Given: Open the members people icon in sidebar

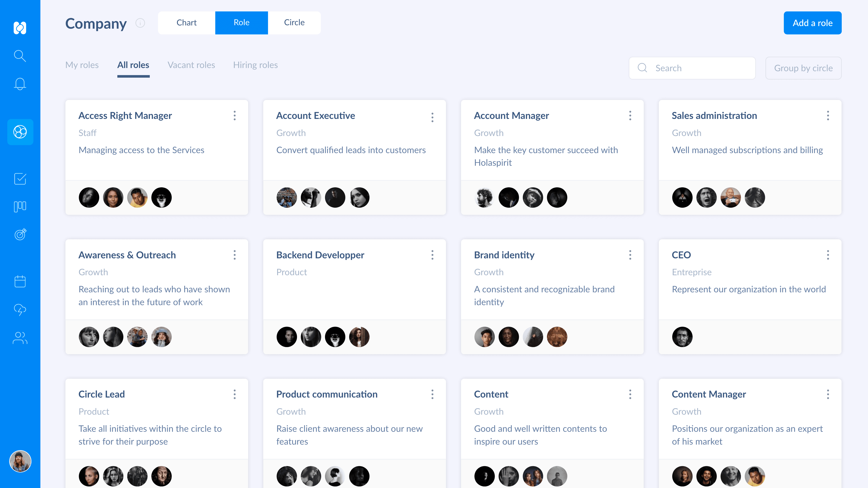Looking at the screenshot, I should click(20, 338).
